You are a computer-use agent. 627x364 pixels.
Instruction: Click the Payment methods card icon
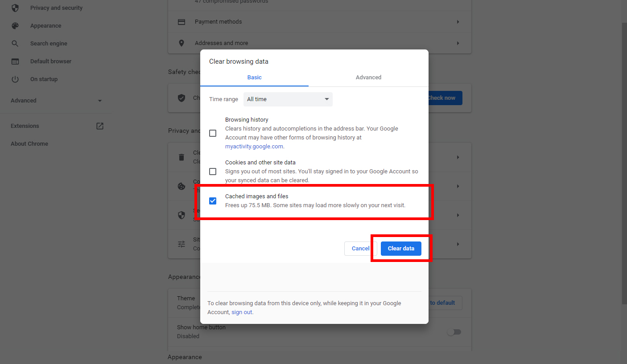pyautogui.click(x=181, y=22)
